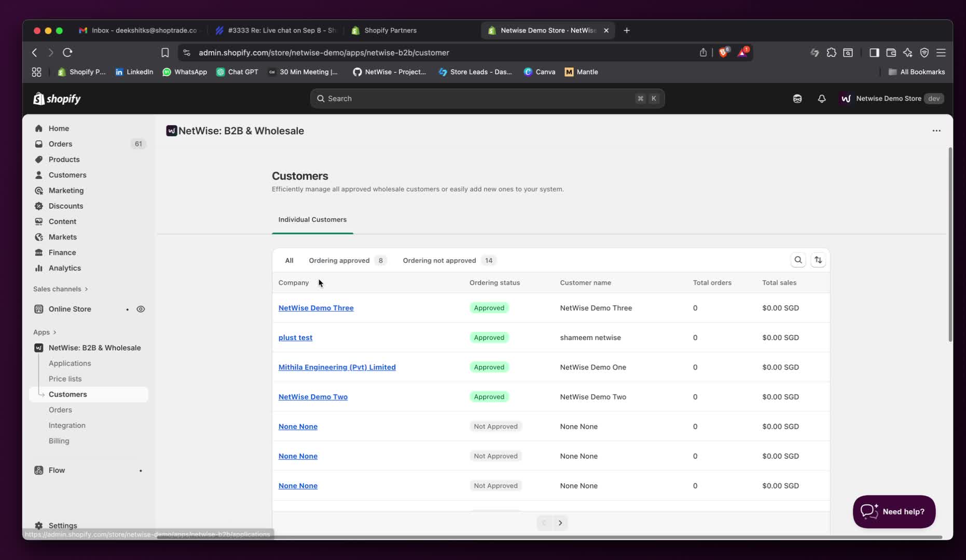Open the browser hamburger menu
Screen dimensions: 966x560
pos(941,52)
